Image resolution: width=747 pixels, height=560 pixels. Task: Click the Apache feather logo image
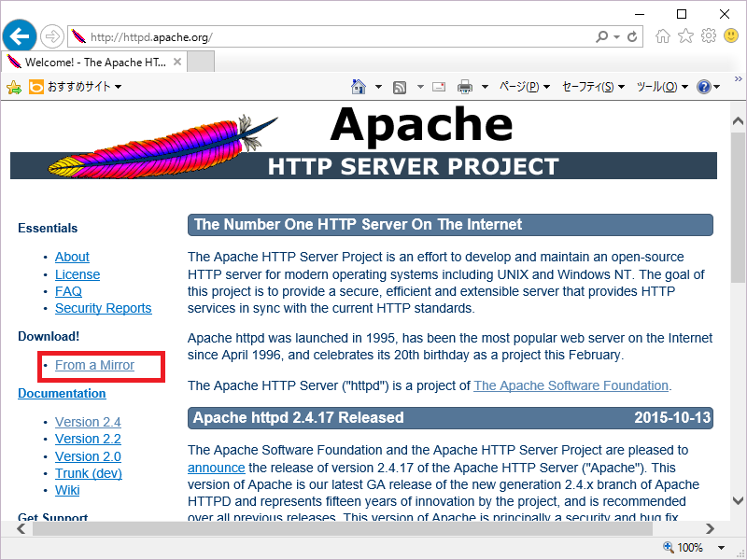[x=162, y=147]
